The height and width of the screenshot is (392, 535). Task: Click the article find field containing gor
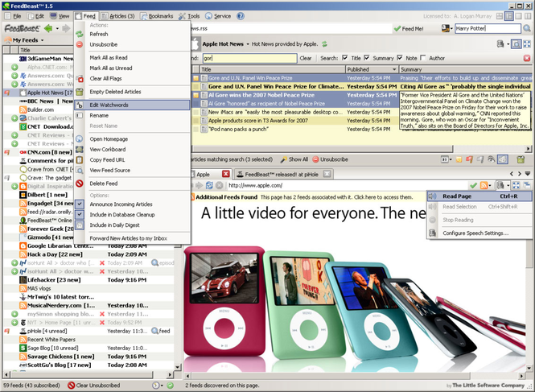(x=249, y=59)
